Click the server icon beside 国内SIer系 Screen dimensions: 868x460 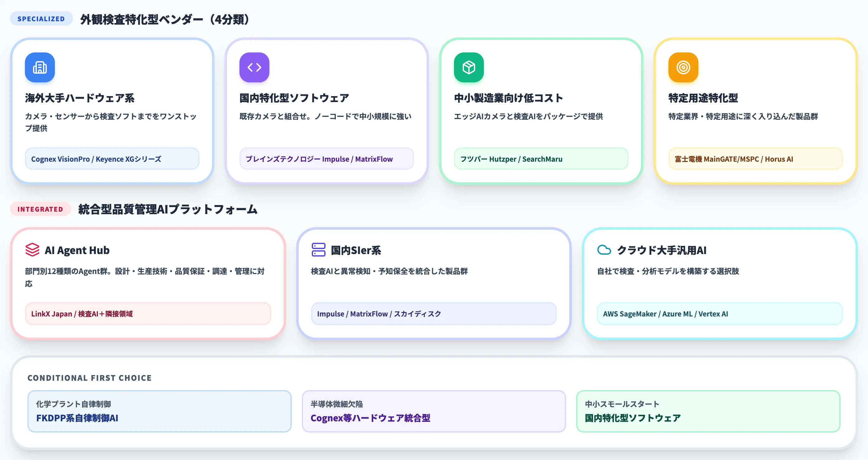[x=318, y=250]
